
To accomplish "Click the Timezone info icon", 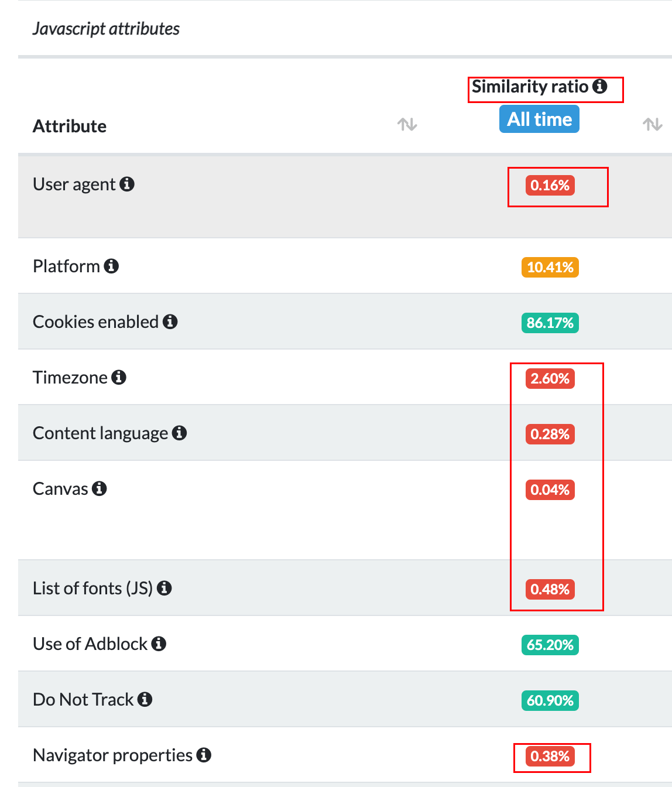I will coord(119,378).
